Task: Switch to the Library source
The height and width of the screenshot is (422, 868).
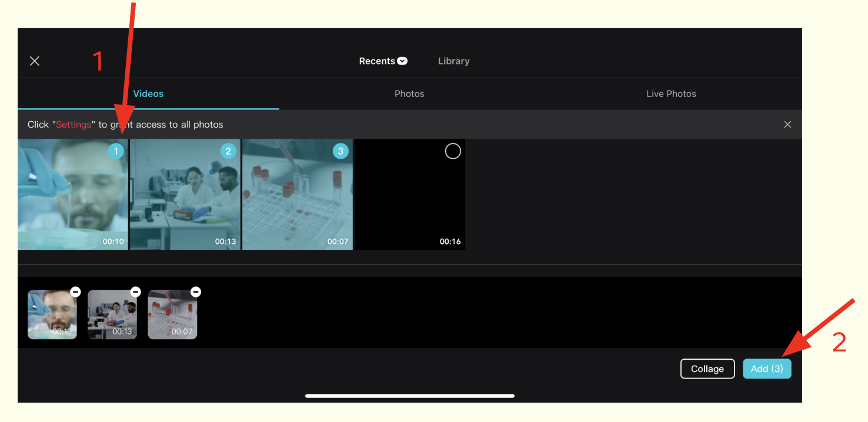Action: point(453,61)
